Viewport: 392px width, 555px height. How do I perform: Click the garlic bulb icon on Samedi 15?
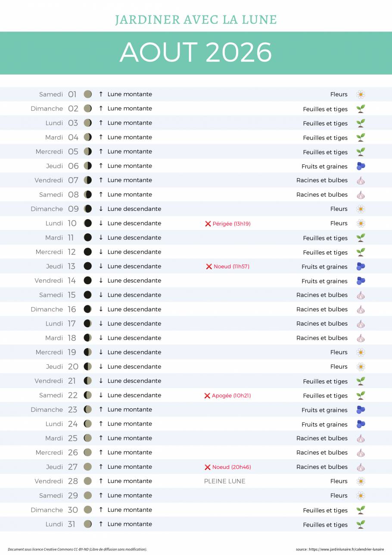pyautogui.click(x=361, y=295)
